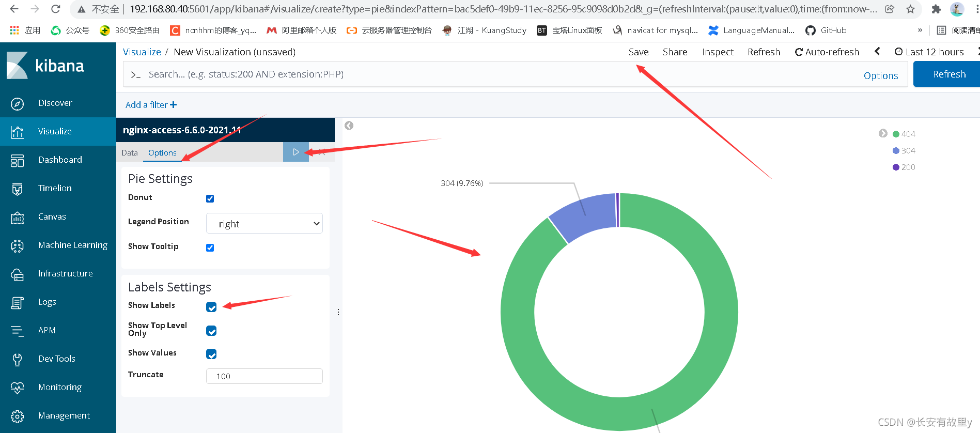
Task: Open the Logs section
Action: coord(47,302)
